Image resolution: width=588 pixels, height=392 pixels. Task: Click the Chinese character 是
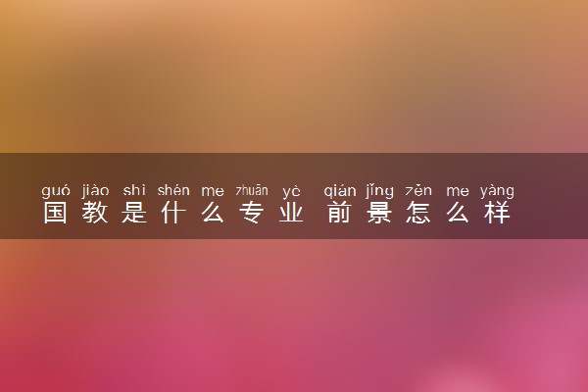[x=134, y=213]
